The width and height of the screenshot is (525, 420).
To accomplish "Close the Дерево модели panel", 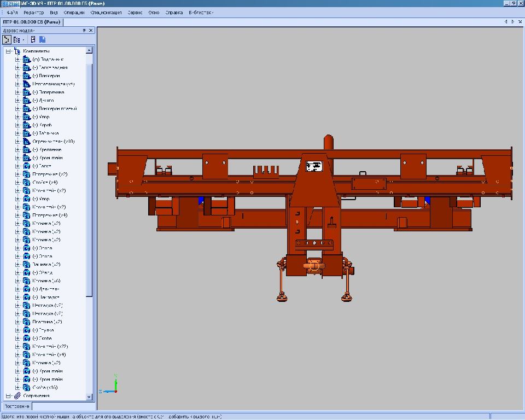I will [x=91, y=31].
